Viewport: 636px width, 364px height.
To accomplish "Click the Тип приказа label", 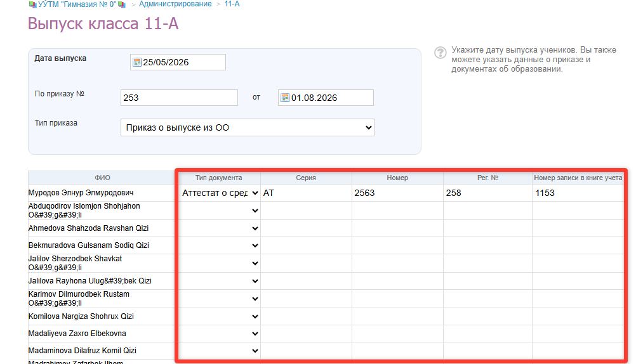I will (56, 123).
